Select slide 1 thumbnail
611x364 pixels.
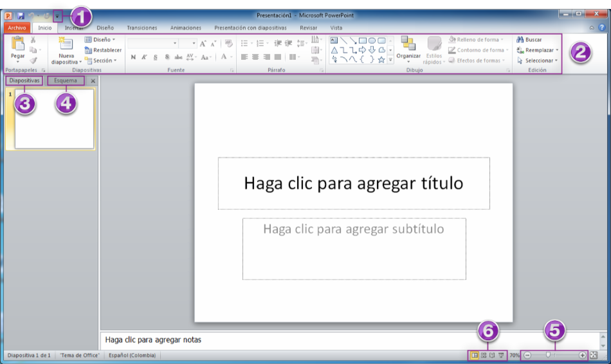tap(54, 119)
